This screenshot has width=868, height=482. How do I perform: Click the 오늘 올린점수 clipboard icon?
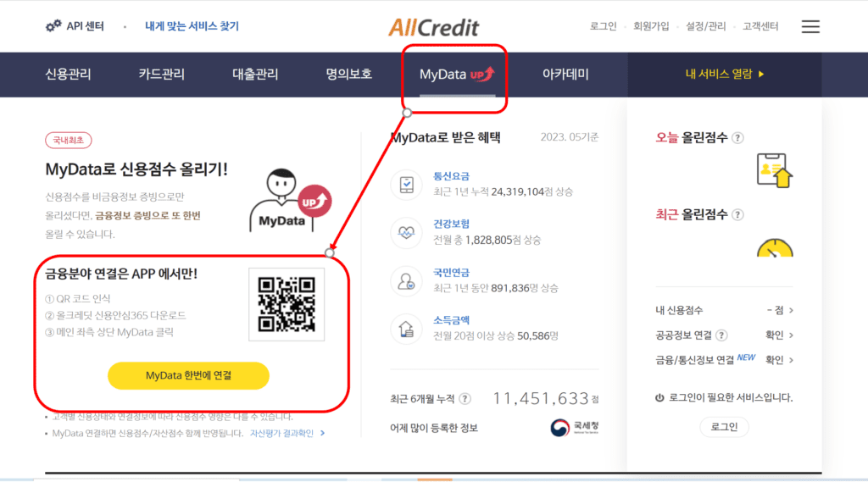click(775, 170)
